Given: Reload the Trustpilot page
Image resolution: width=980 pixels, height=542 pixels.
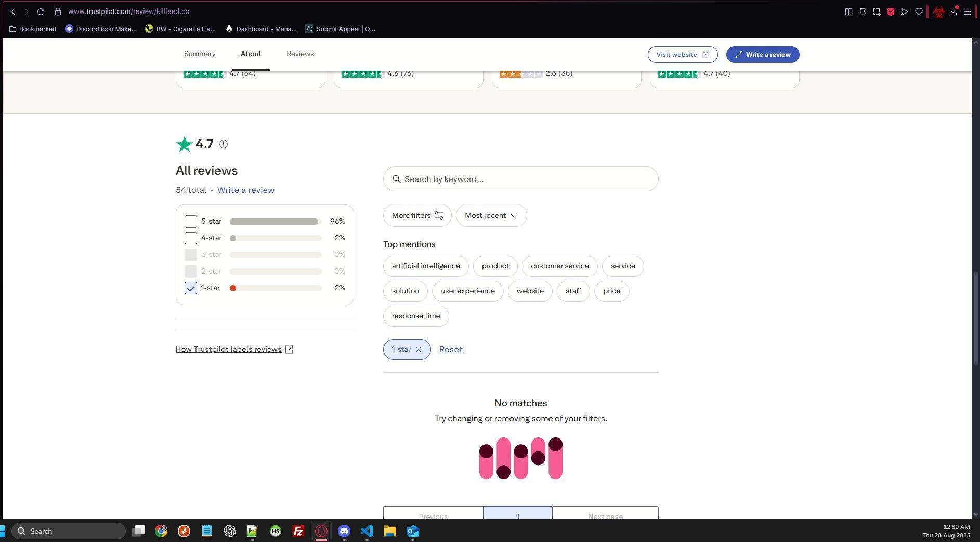Looking at the screenshot, I should [x=41, y=11].
